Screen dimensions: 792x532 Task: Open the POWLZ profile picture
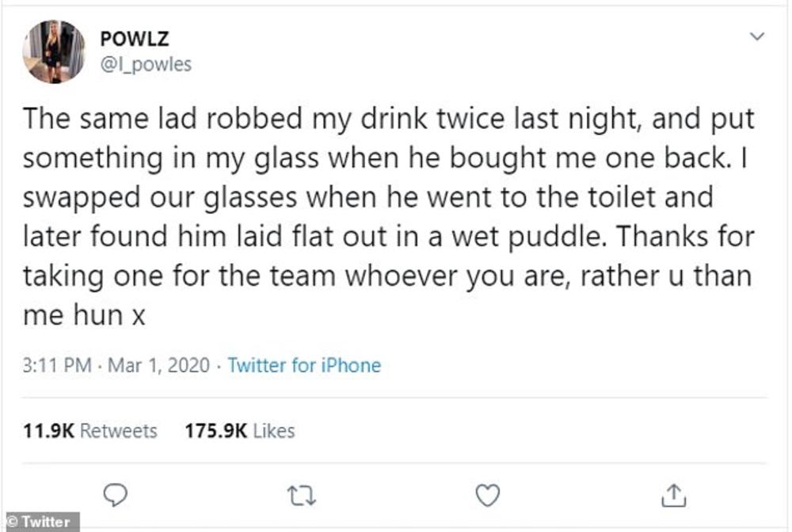(53, 51)
